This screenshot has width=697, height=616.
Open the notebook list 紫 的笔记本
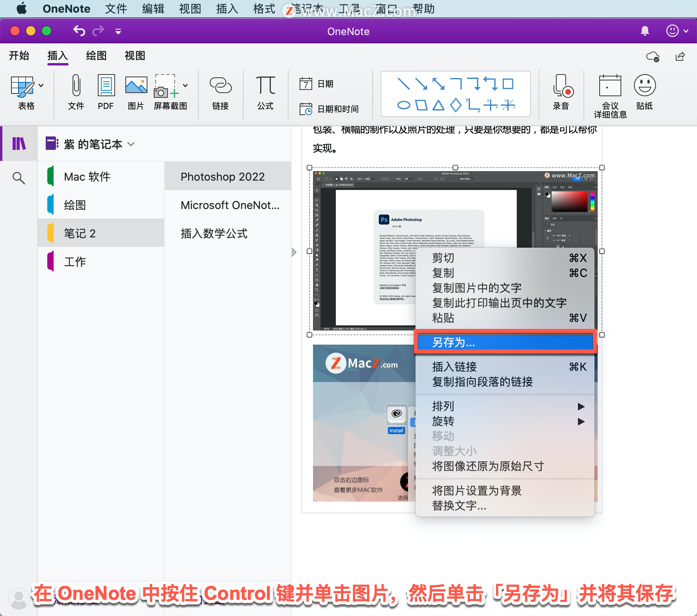pos(90,144)
